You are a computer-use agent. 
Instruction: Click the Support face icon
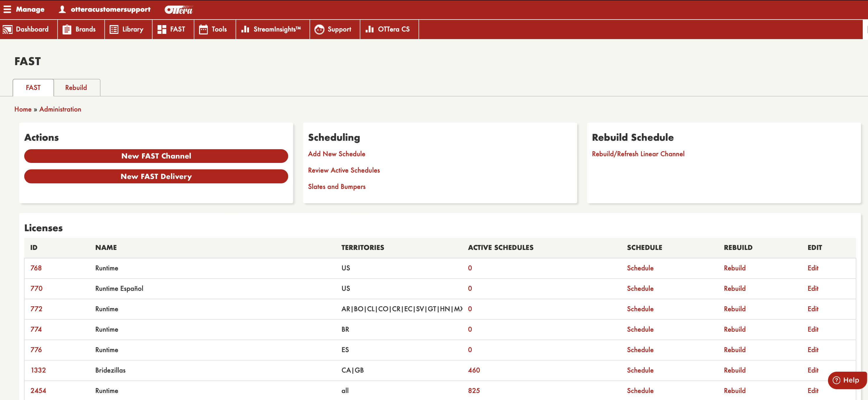tap(319, 29)
